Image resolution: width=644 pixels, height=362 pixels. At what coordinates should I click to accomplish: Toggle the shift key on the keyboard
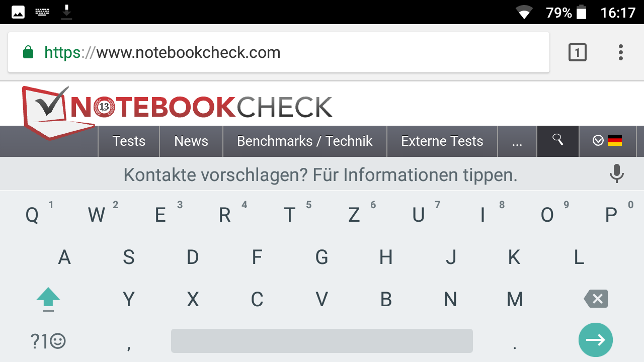pyautogui.click(x=48, y=299)
